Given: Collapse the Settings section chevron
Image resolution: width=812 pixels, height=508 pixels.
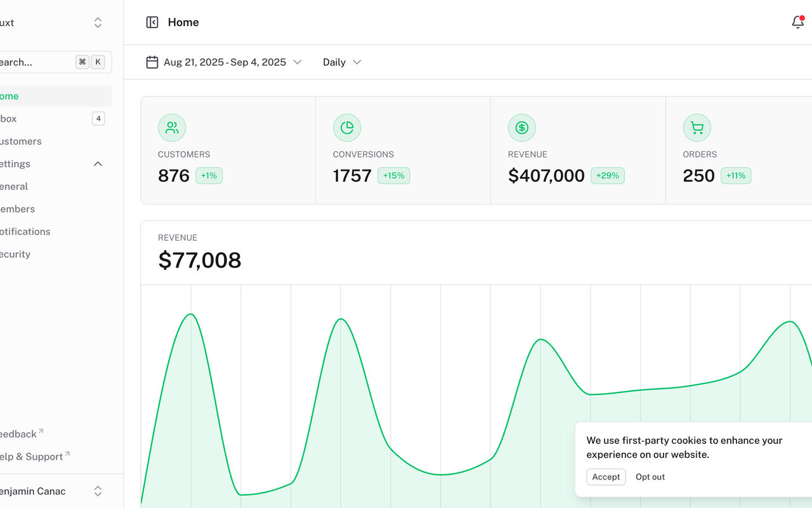Looking at the screenshot, I should tap(98, 164).
